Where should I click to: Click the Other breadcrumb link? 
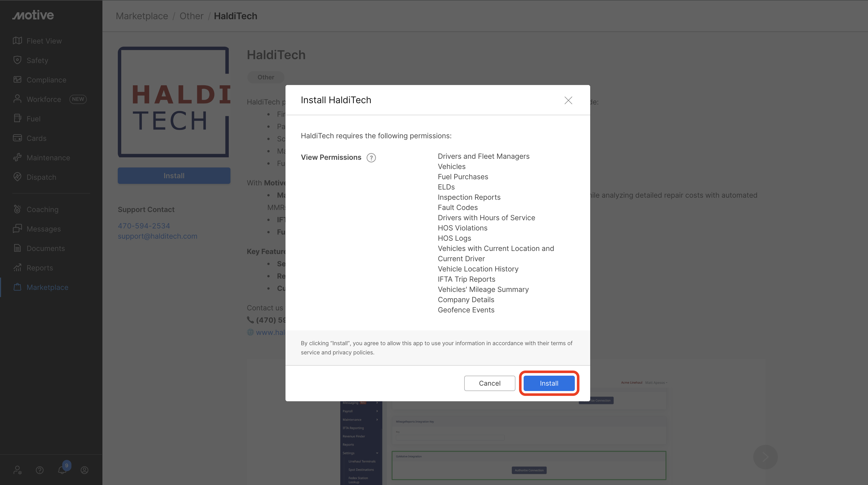(x=191, y=16)
